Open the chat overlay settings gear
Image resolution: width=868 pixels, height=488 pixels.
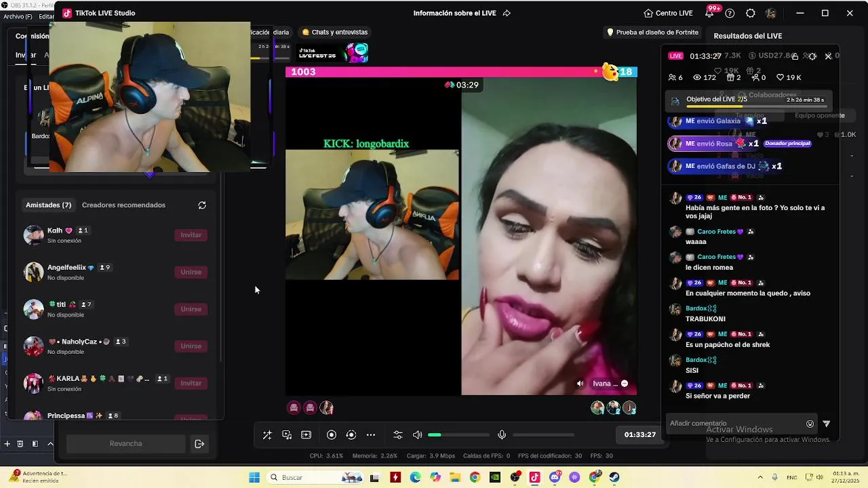coord(812,56)
